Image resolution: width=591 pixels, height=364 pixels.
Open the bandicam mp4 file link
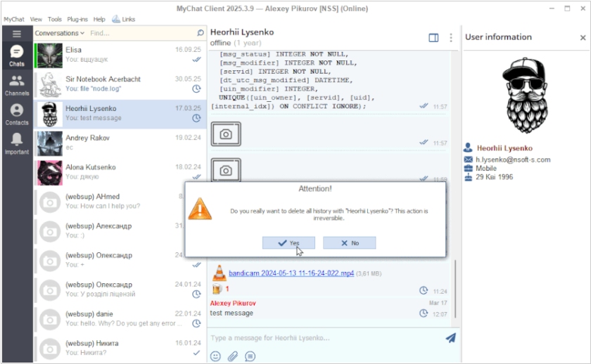click(x=291, y=272)
